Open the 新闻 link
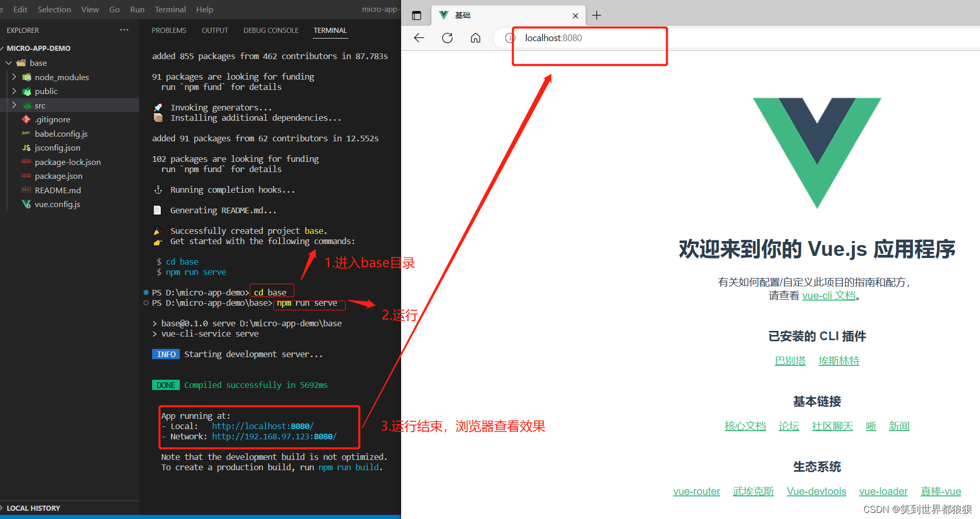The width and height of the screenshot is (980, 519). tap(899, 426)
